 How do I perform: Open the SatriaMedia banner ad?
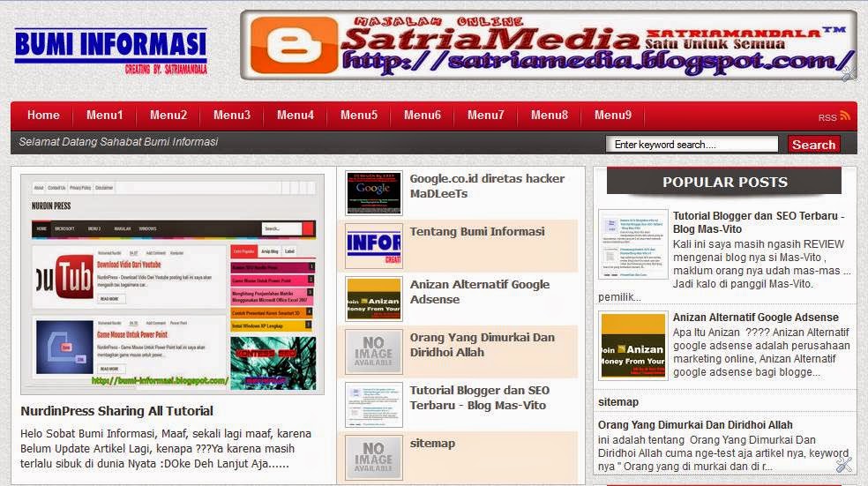point(549,45)
